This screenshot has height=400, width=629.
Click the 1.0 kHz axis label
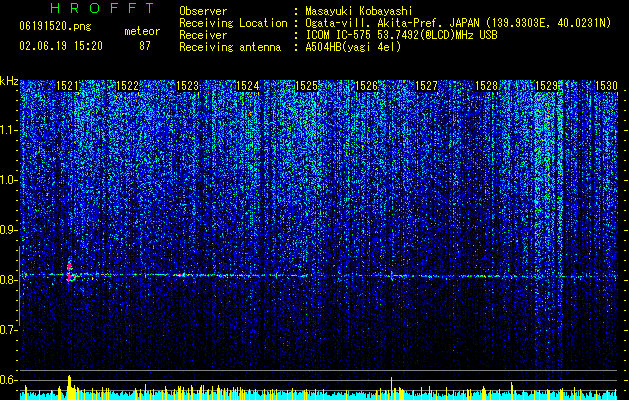[9, 181]
